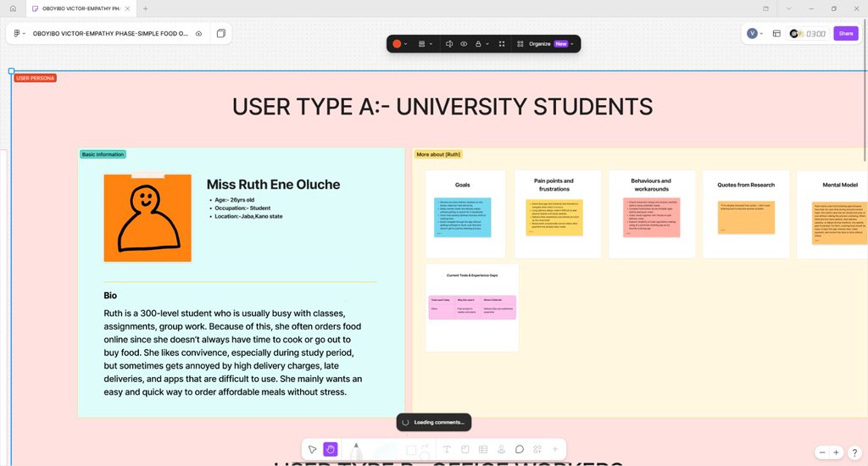Select the Section tool
This screenshot has height=466, width=868.
(x=465, y=449)
